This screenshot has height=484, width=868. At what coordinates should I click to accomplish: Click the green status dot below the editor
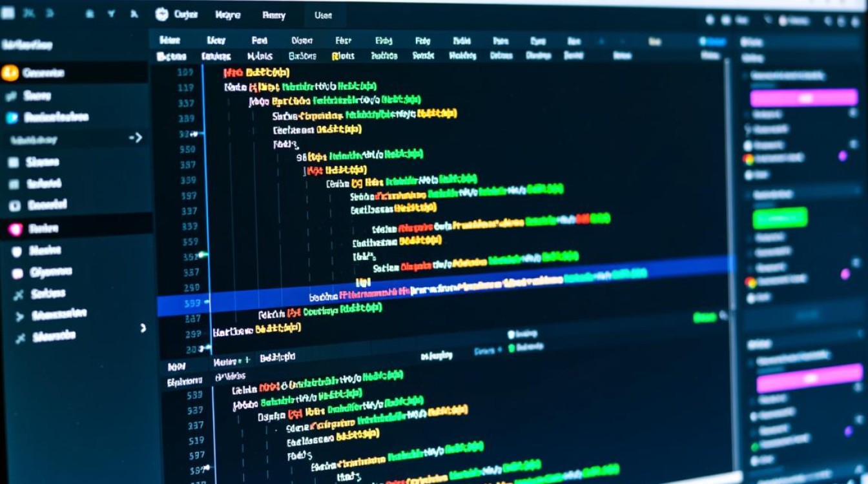point(512,348)
